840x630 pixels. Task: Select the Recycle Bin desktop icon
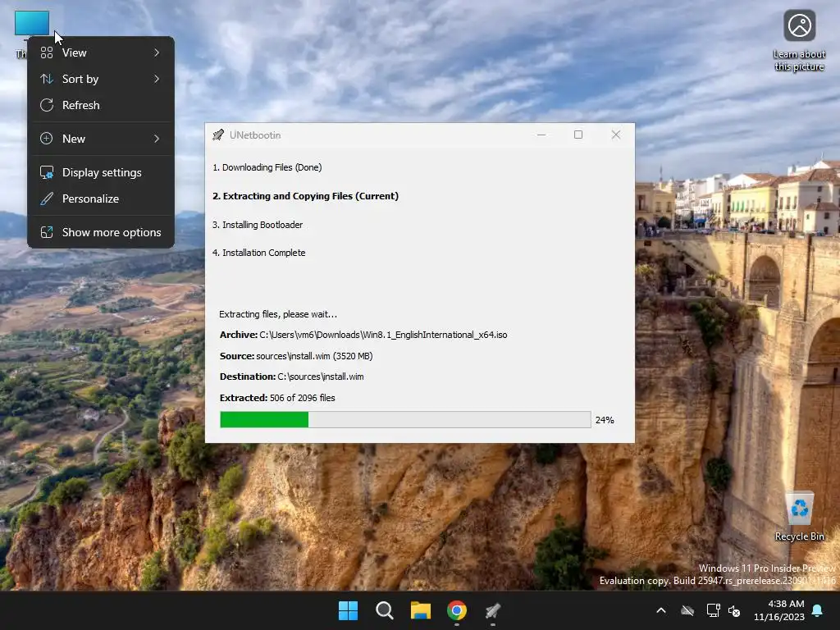799,517
